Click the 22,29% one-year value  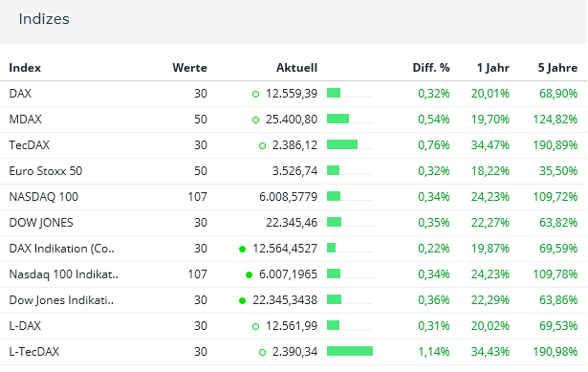pos(490,300)
